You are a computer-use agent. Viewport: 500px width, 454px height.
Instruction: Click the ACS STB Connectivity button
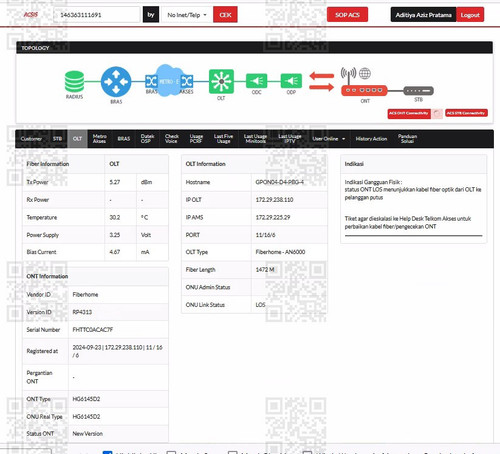(466, 113)
